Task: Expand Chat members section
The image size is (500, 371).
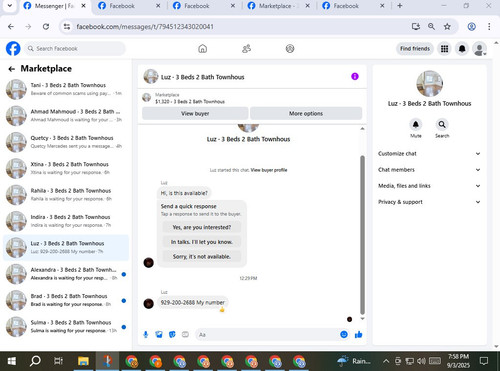Action: (x=429, y=170)
